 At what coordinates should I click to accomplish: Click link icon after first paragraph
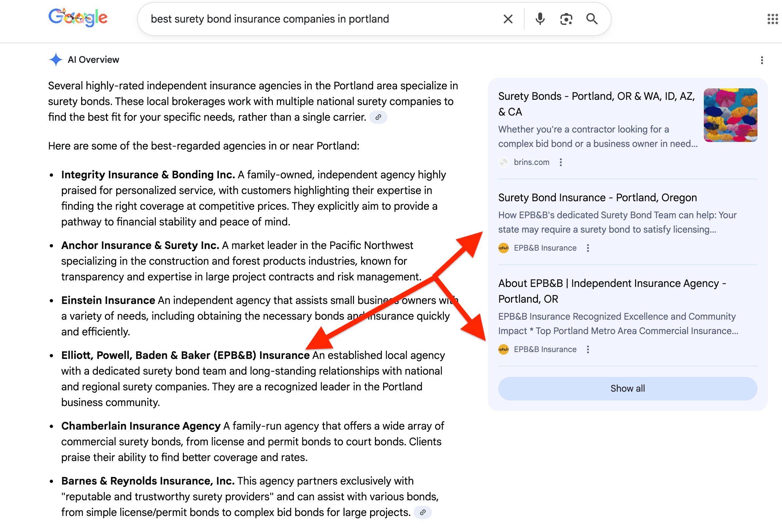pos(378,117)
